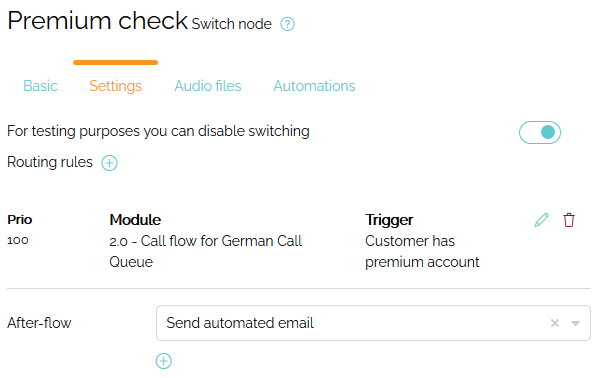Open help for Switch node
Viewport: 607px width, 378px height.
pyautogui.click(x=287, y=24)
